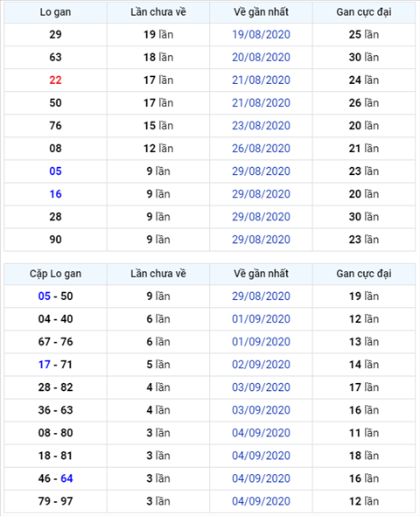Viewport: 420px width, 516px height.
Task: Select the pair 18 - 81 cell
Action: click(x=55, y=456)
